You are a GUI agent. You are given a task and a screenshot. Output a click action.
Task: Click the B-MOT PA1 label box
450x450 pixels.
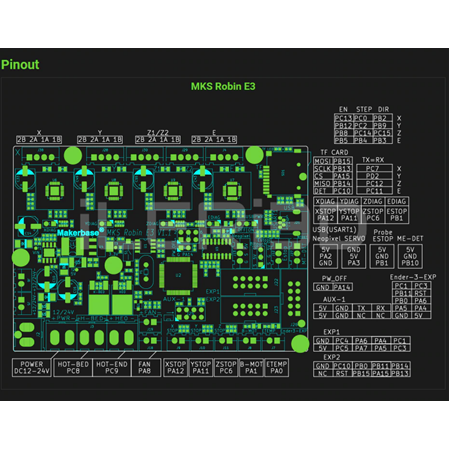pos(251,368)
